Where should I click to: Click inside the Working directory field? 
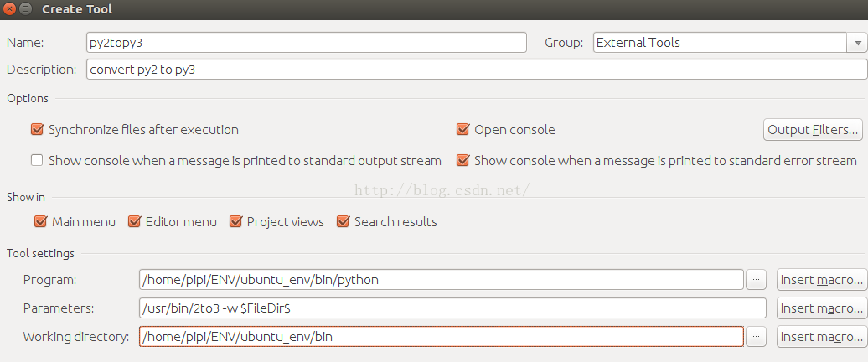coord(441,337)
